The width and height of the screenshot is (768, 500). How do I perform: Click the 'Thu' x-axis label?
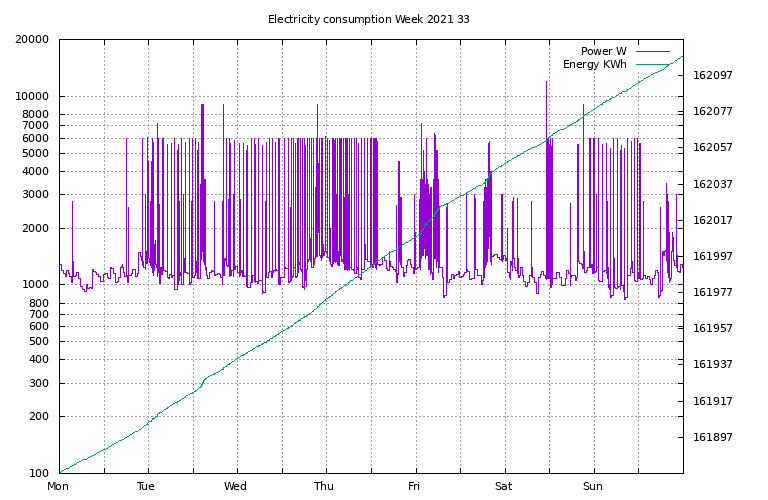pyautogui.click(x=324, y=487)
